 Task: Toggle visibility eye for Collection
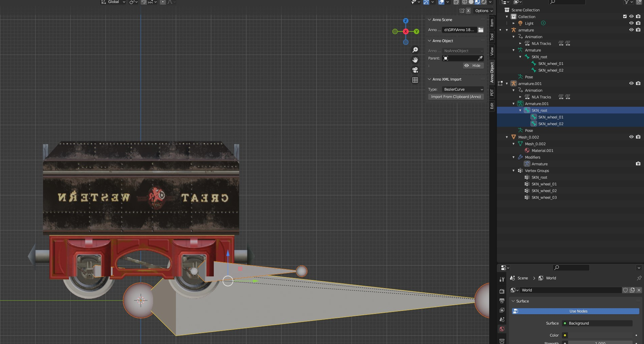coord(631,16)
